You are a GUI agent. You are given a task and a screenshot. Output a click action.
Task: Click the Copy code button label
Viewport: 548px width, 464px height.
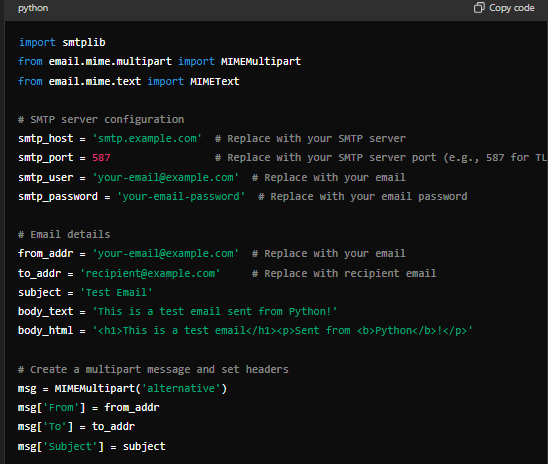click(x=512, y=8)
